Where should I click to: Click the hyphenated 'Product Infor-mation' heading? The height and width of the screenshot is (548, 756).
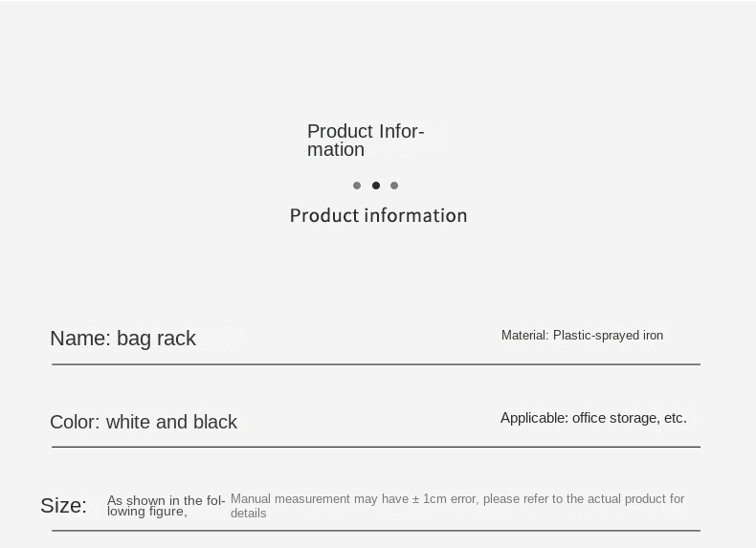click(366, 141)
